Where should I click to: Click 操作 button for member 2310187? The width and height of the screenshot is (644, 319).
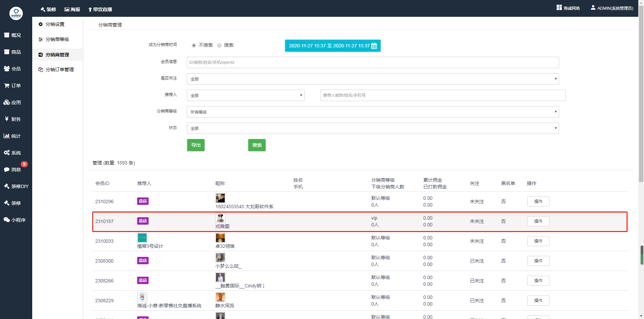538,221
